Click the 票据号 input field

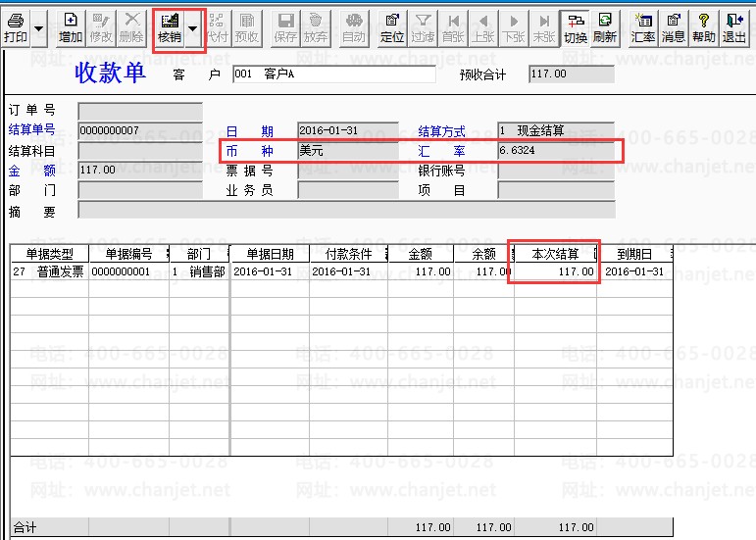[x=348, y=171]
